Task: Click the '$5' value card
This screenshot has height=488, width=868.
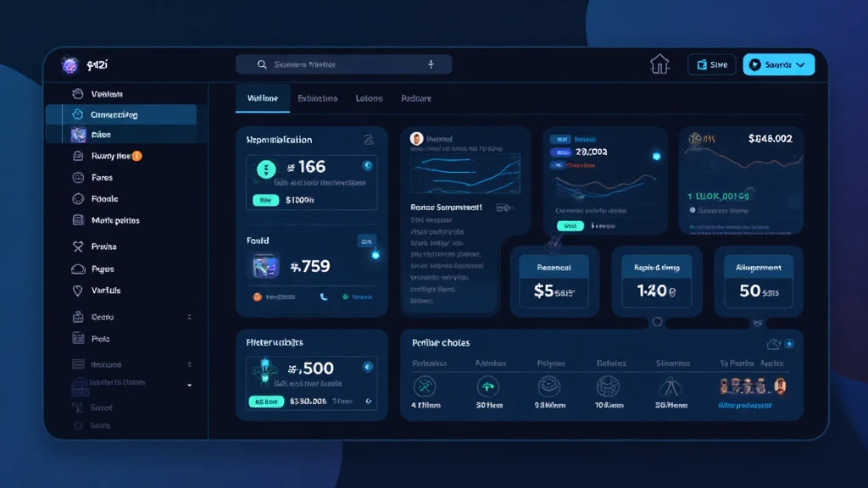Action: click(x=554, y=281)
